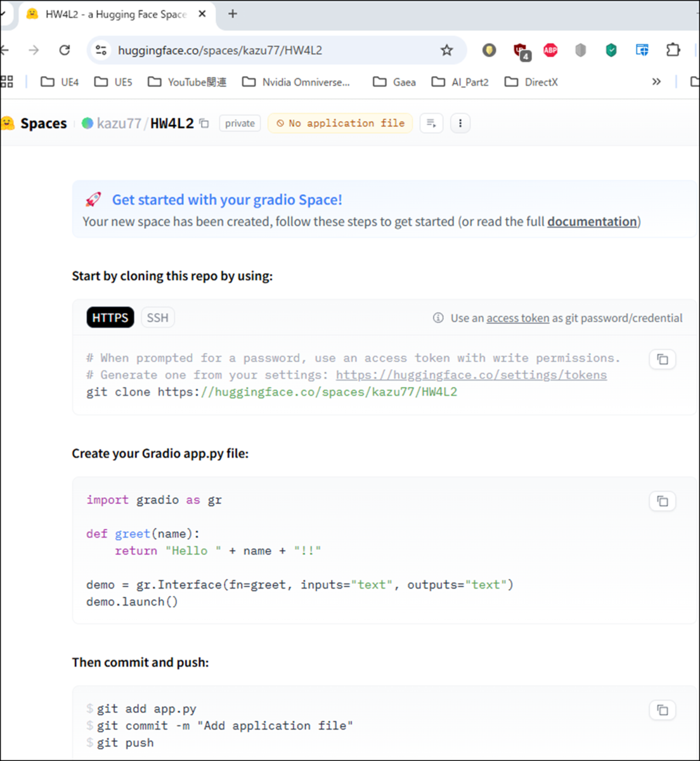This screenshot has width=700, height=761.
Task: Open the uBlock Origin extension icon
Action: point(521,51)
